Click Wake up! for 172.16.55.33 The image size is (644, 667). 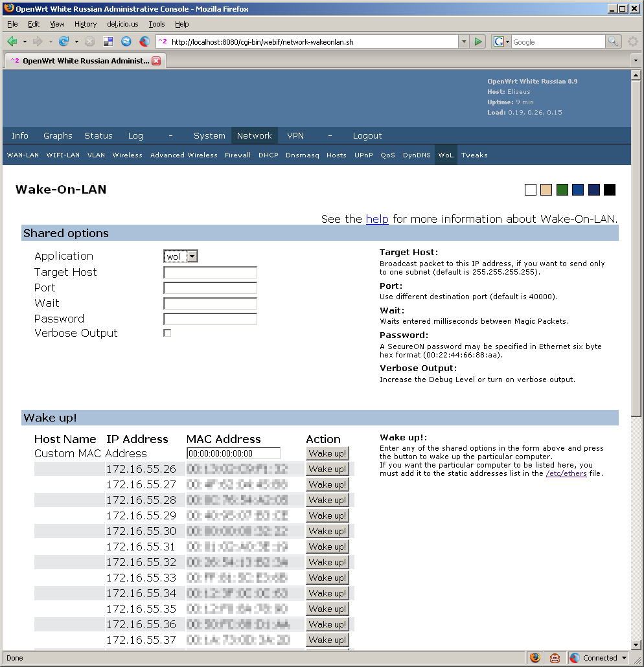[x=327, y=578]
